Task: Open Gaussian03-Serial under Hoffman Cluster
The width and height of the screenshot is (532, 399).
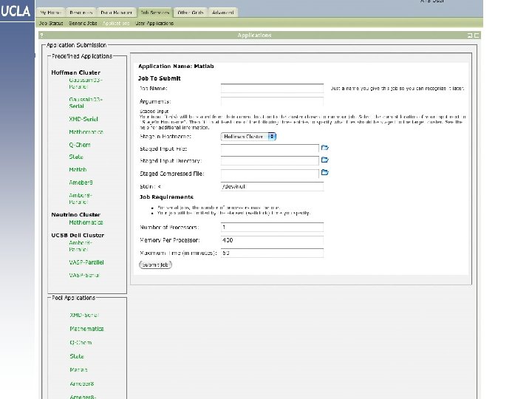Action: click(86, 103)
